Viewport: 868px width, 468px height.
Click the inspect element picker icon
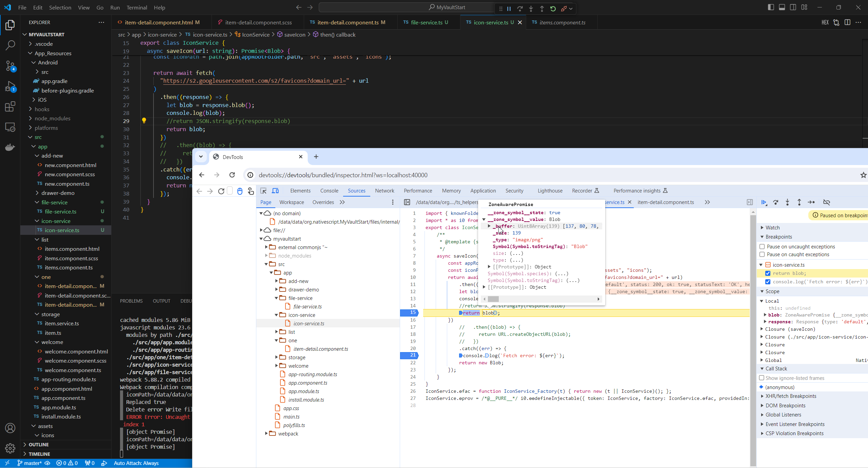pyautogui.click(x=263, y=191)
